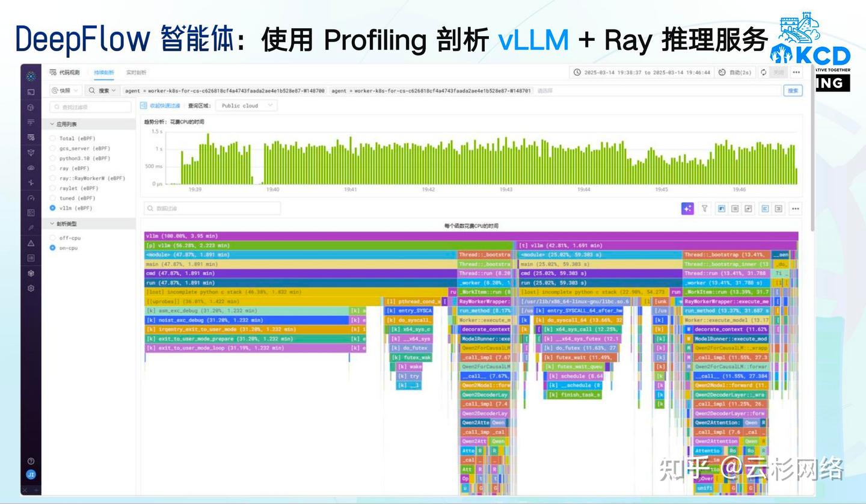Image resolution: width=866 pixels, height=504 pixels.
Task: Click the [p] vllm (56.28%) flame bar
Action: 329,245
